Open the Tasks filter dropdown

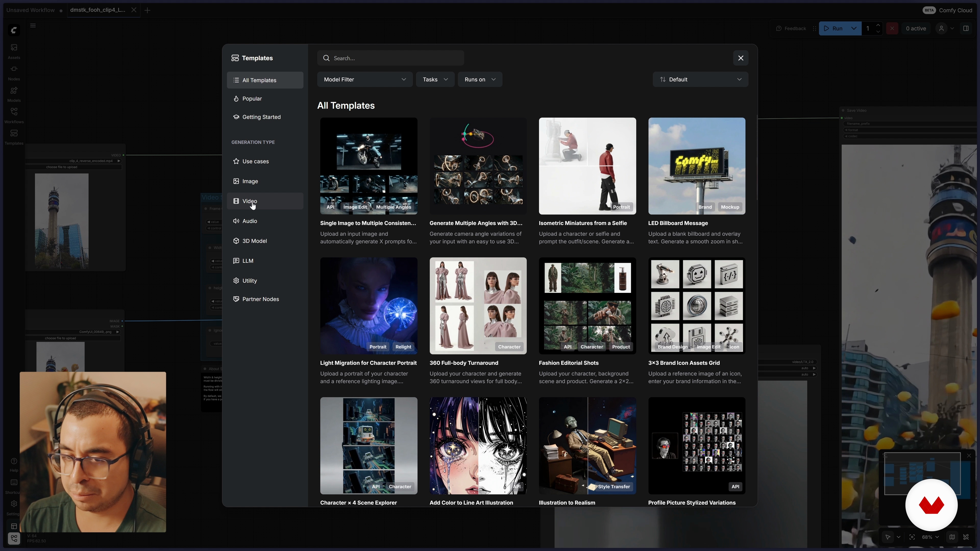pyautogui.click(x=435, y=80)
